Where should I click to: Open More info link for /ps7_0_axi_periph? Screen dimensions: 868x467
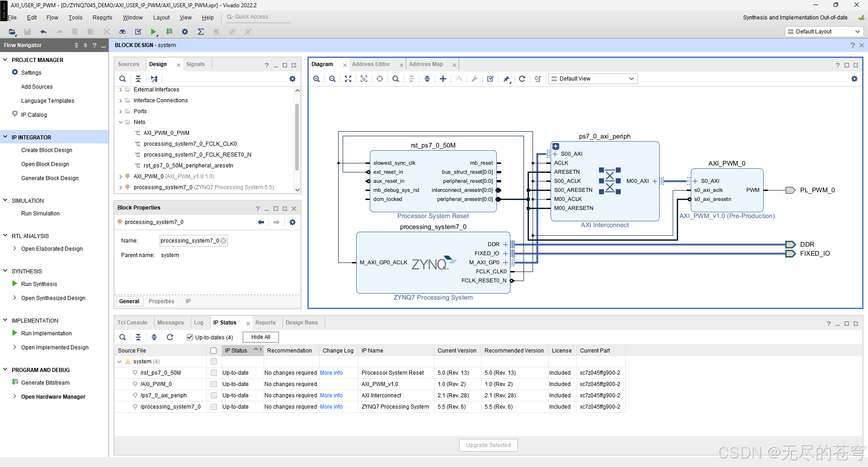coord(331,396)
